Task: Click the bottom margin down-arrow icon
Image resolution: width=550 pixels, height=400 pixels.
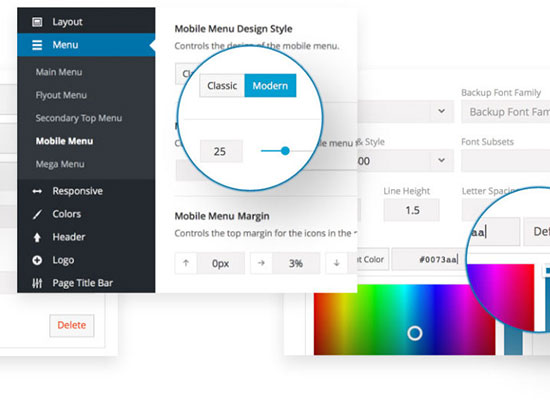Action: coord(337,263)
